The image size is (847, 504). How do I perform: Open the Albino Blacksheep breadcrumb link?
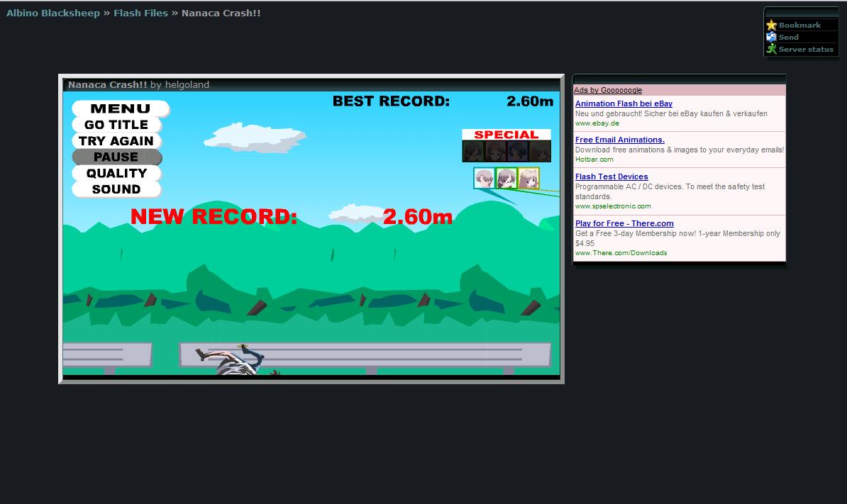(53, 13)
